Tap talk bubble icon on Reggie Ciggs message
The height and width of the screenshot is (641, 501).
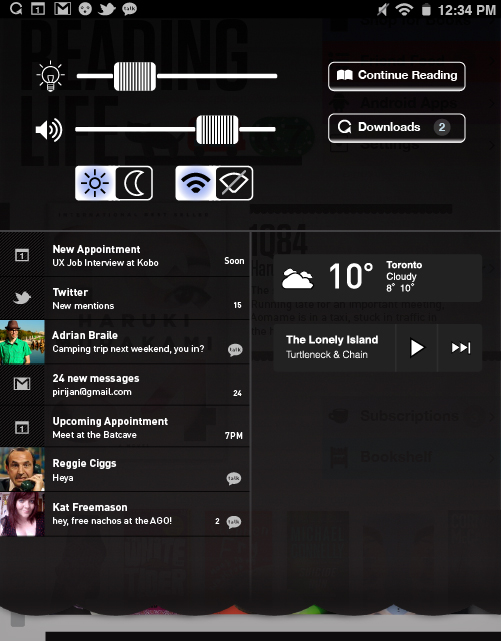pos(234,478)
